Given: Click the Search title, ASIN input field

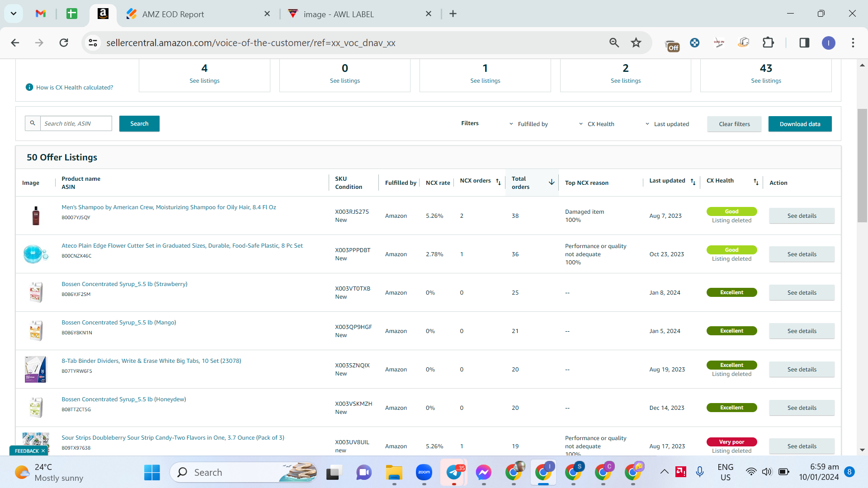Looking at the screenshot, I should pos(76,123).
